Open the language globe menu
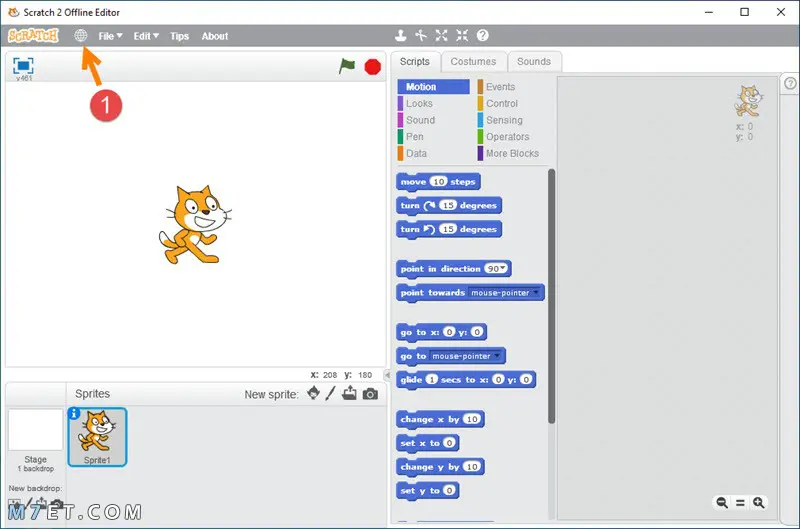The height and width of the screenshot is (529, 800). click(x=81, y=36)
